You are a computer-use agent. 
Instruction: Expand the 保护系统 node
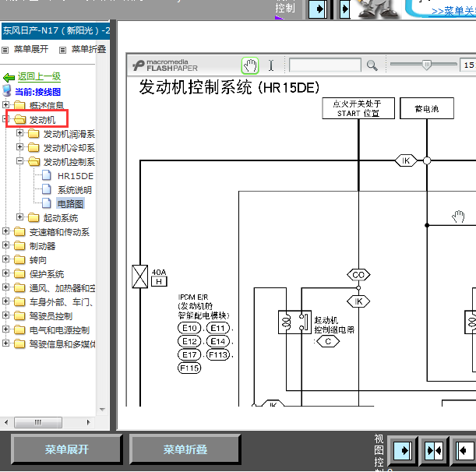(x=5, y=273)
